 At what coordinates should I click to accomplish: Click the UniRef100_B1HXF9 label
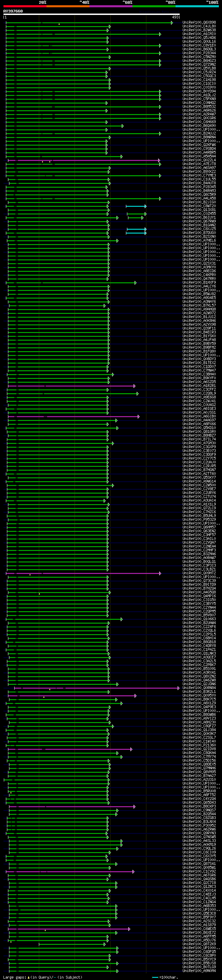[199, 283]
